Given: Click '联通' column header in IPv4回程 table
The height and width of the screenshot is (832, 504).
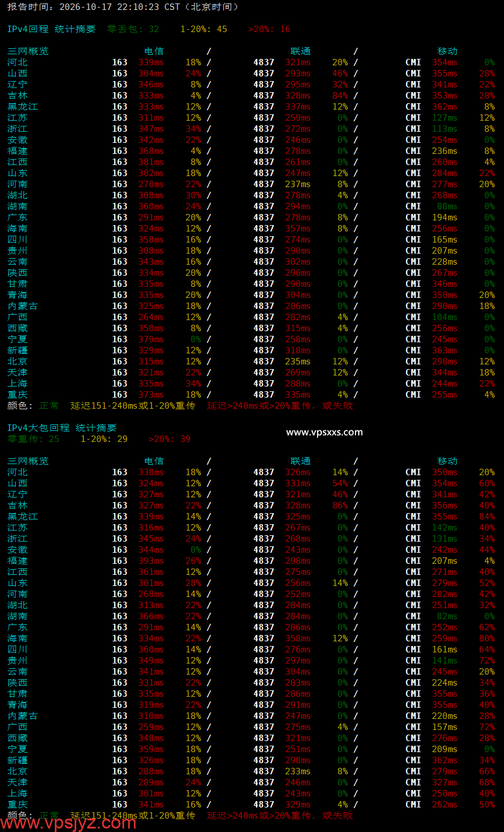Looking at the screenshot, I should [301, 51].
